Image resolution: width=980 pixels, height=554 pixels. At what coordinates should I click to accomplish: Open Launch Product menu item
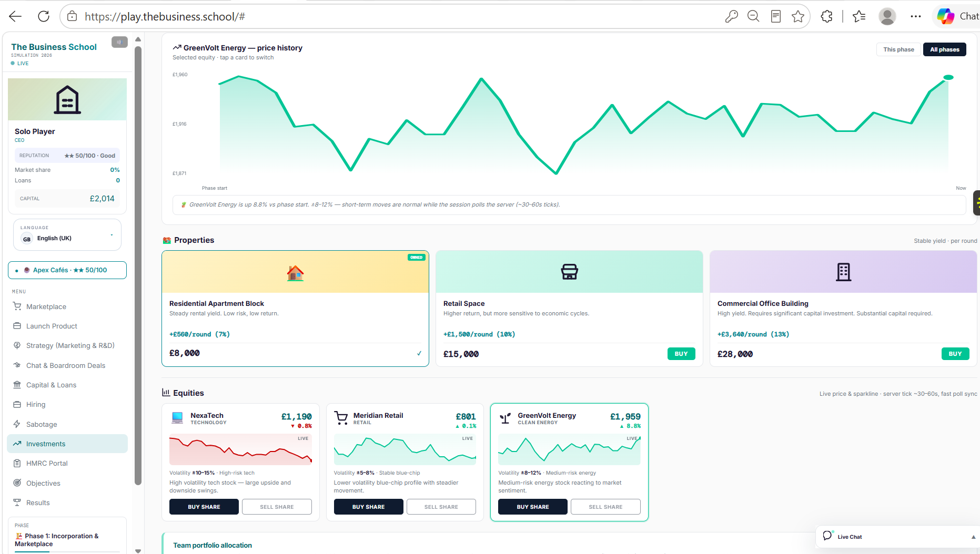pyautogui.click(x=67, y=326)
